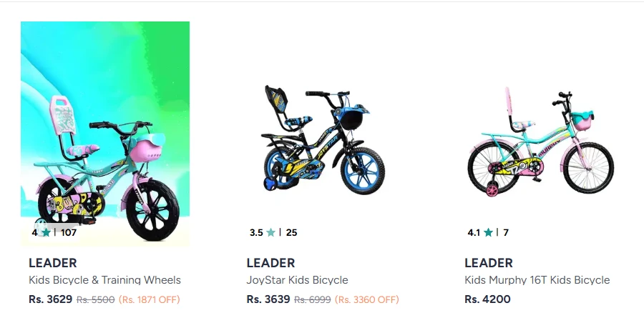644x333 pixels.
Task: Click the LEADER brand above JoyStar Kids Bicycle
Action: pos(270,263)
